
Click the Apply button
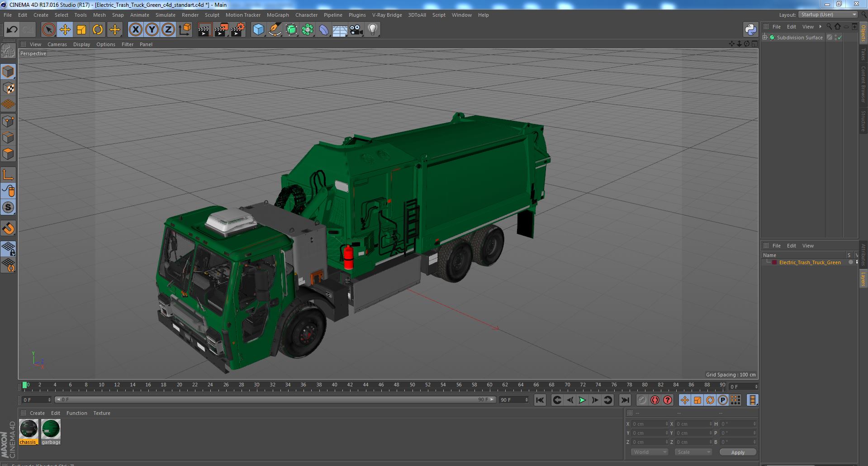[x=738, y=452]
